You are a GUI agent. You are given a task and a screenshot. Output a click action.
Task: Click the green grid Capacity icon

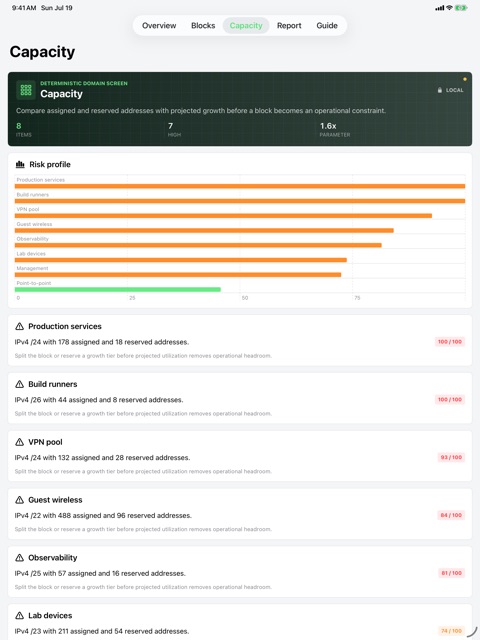pos(26,90)
